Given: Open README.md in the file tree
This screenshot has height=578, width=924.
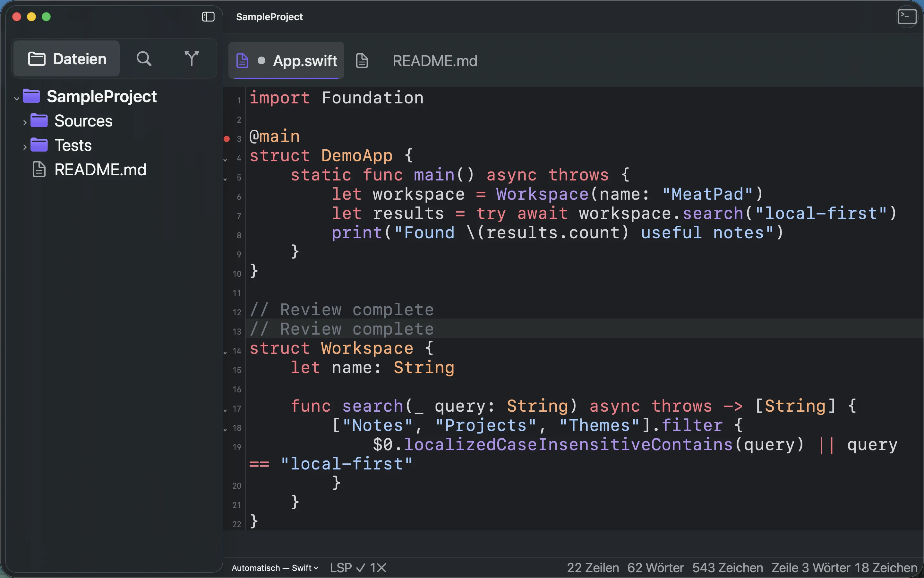Looking at the screenshot, I should click(x=100, y=169).
